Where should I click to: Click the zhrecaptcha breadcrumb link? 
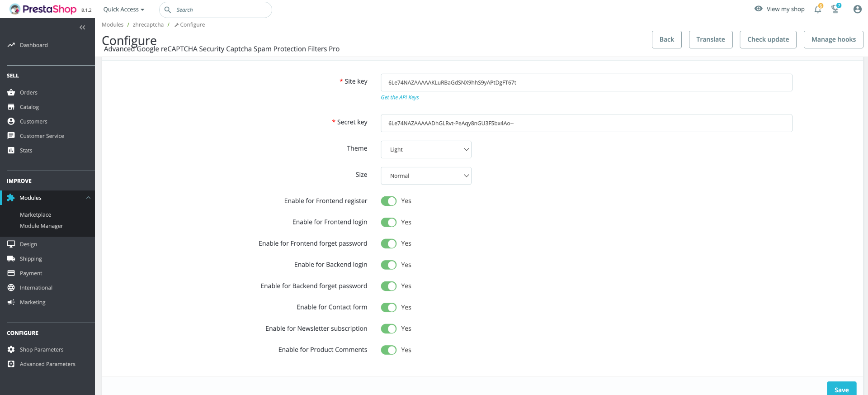pyautogui.click(x=148, y=24)
